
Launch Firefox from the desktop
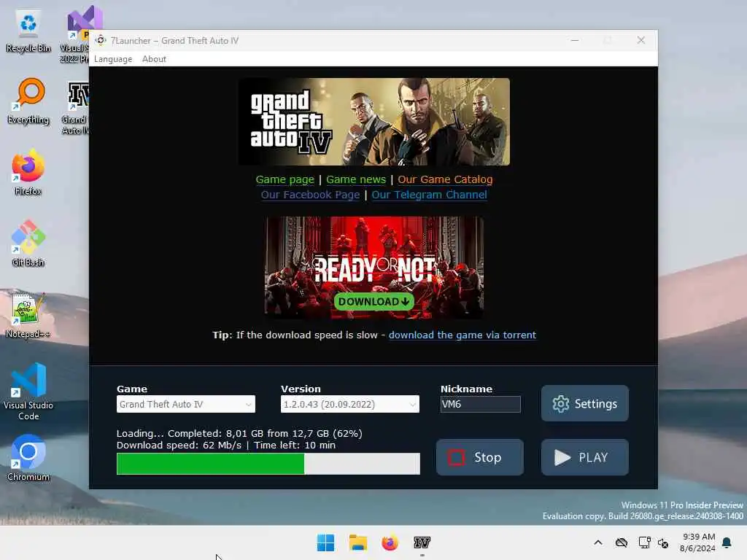point(28,173)
